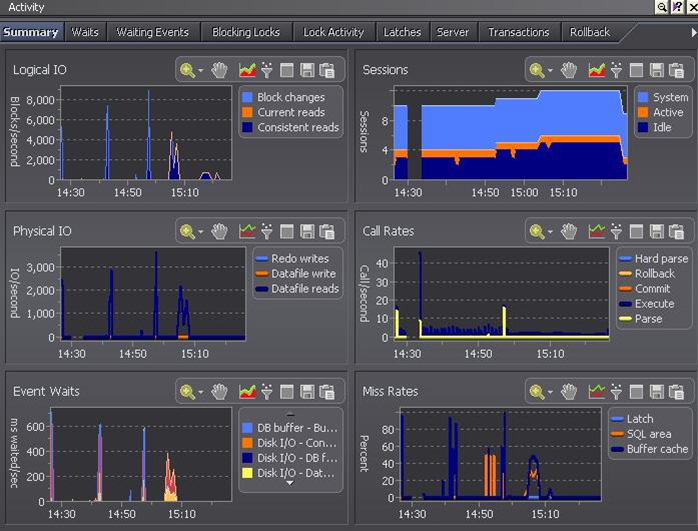Click the zoom magnifier in Logical IO panel
The width and height of the screenshot is (698, 531).
pyautogui.click(x=187, y=70)
